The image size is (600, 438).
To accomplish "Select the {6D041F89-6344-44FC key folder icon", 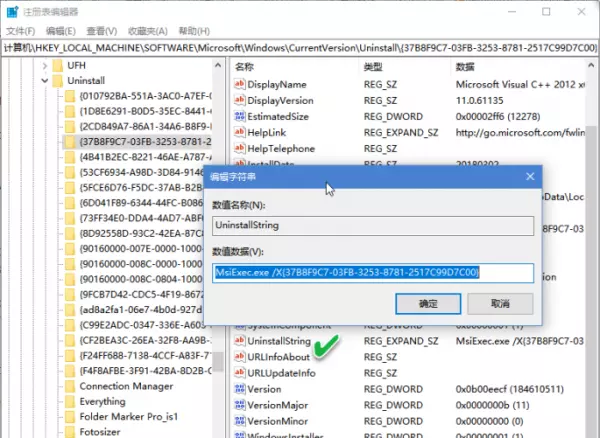I will coord(70,203).
